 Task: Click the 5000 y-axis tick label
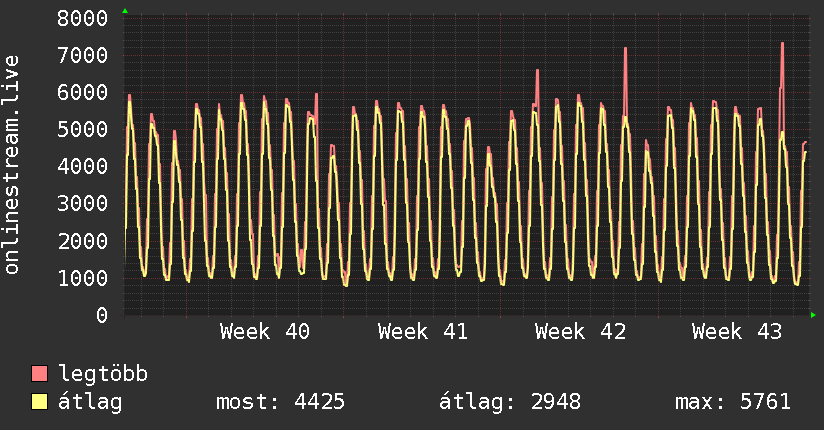(x=83, y=129)
